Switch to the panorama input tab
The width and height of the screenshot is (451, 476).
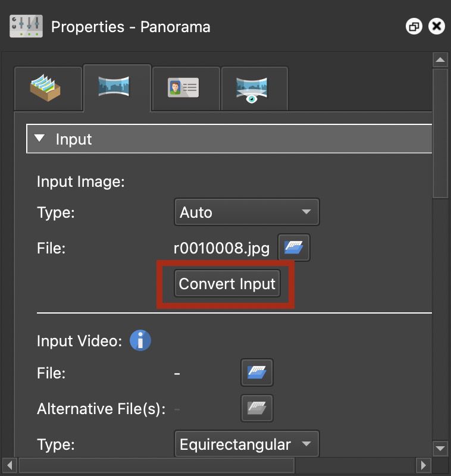pos(117,88)
